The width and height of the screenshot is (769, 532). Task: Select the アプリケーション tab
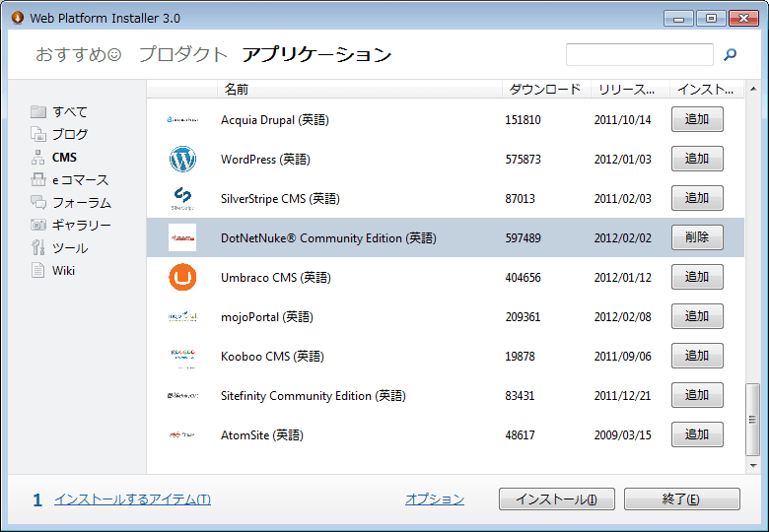click(x=316, y=54)
